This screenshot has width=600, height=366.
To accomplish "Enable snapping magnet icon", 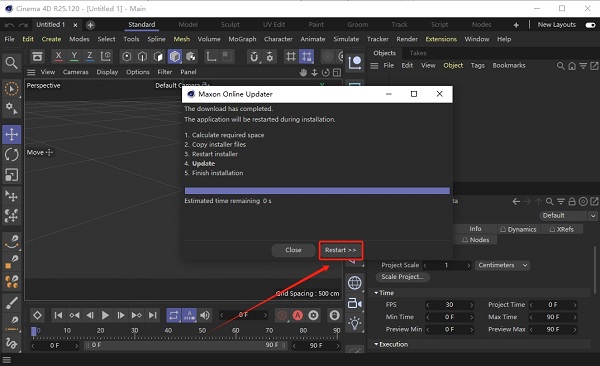I will click(x=254, y=57).
